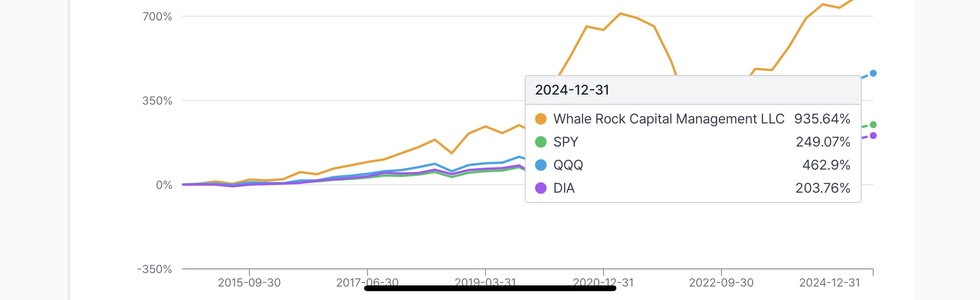Viewport: 980px width, 300px height.
Task: Click the Whale Rock Capital Management LLC label
Action: point(669,119)
